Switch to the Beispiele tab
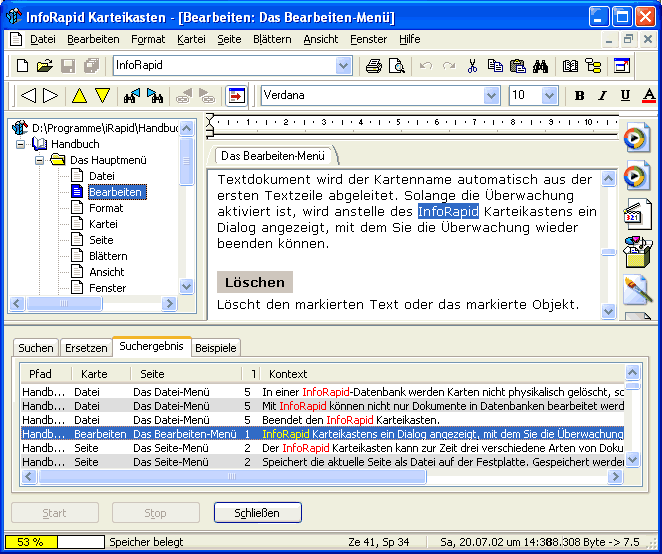The image size is (662, 554). click(216, 348)
